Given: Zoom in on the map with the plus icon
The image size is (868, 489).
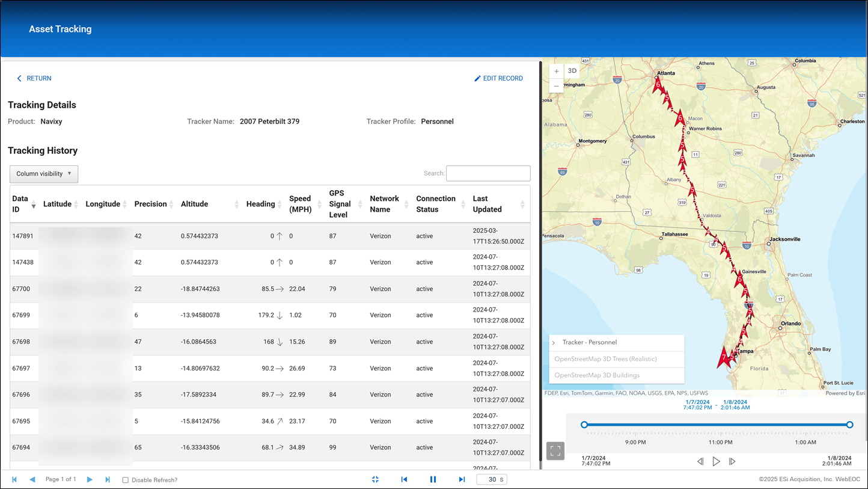Looking at the screenshot, I should (x=556, y=70).
